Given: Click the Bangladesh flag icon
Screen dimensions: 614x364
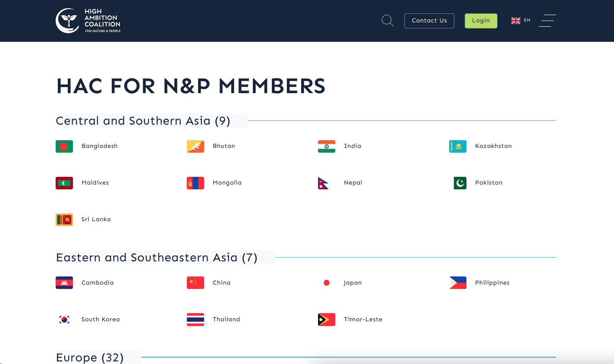Looking at the screenshot, I should pyautogui.click(x=64, y=146).
